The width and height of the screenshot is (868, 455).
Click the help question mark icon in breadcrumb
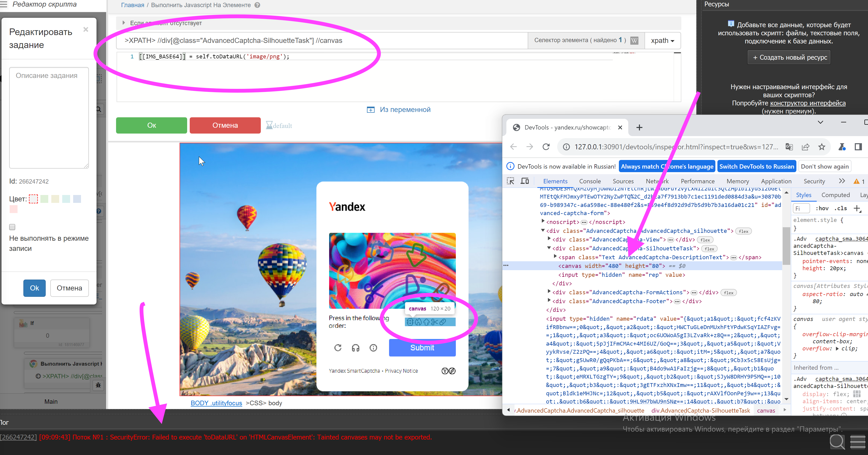pos(257,5)
